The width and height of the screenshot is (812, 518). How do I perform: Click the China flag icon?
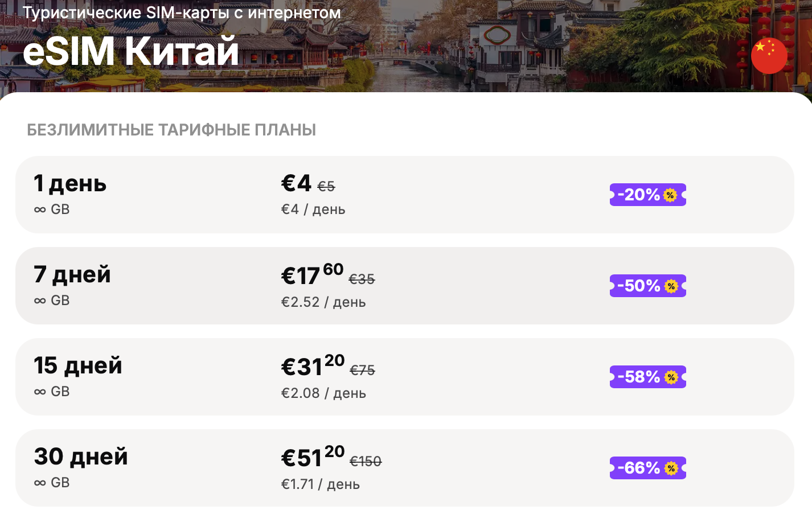coord(769,56)
